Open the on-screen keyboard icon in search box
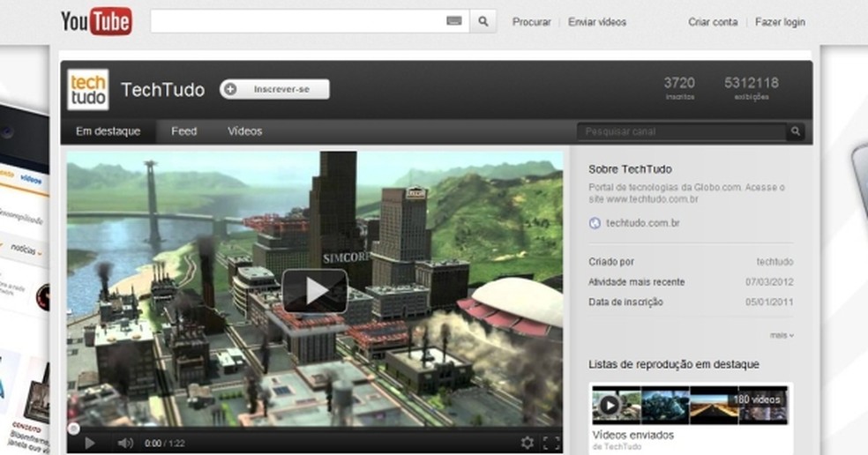This screenshot has width=868, height=455. (454, 21)
